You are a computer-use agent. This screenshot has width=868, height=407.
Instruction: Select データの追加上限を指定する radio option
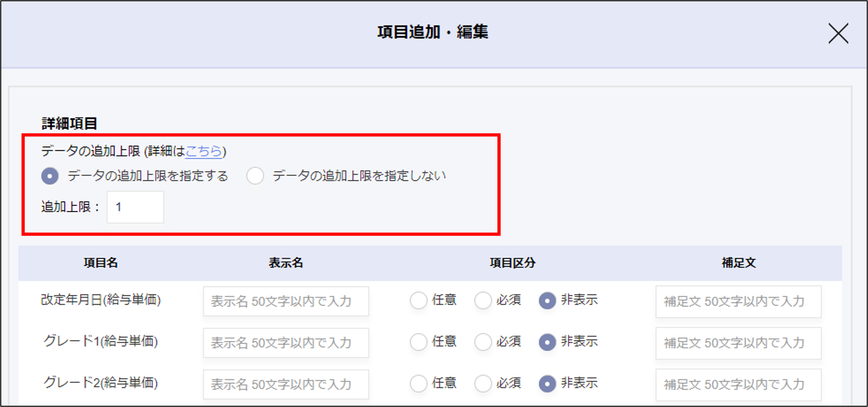(50, 176)
